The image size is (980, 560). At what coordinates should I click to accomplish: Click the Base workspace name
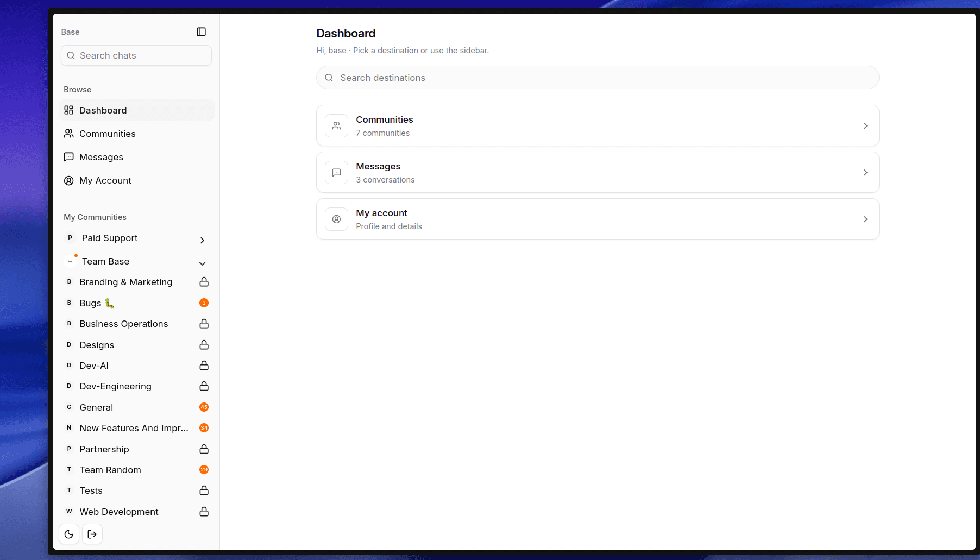point(70,32)
